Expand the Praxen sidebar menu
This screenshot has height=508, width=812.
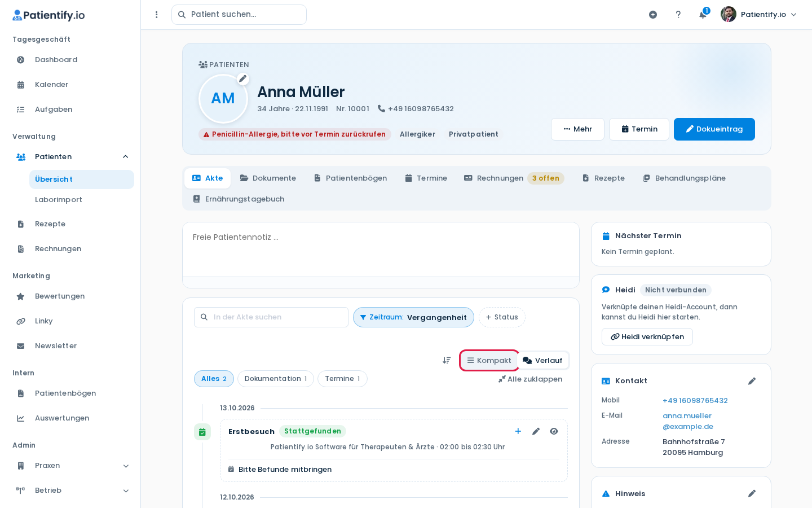[x=126, y=466]
